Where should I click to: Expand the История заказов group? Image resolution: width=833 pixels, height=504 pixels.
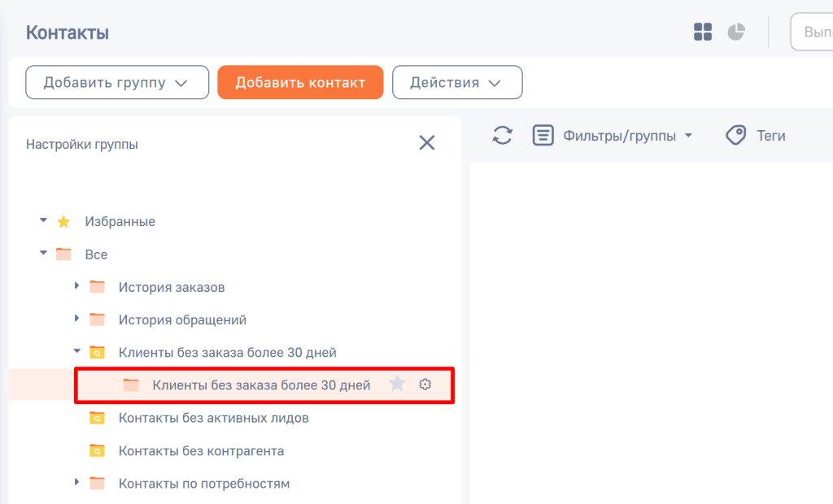76,286
